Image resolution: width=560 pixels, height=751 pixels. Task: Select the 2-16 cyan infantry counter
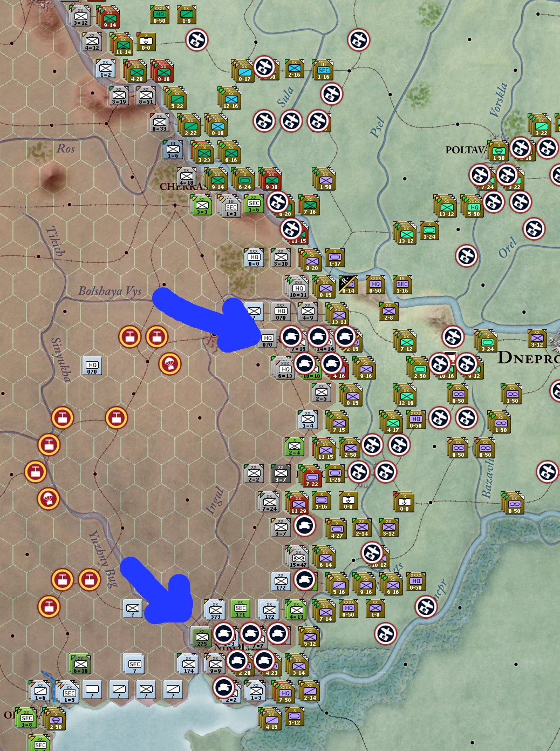(294, 69)
